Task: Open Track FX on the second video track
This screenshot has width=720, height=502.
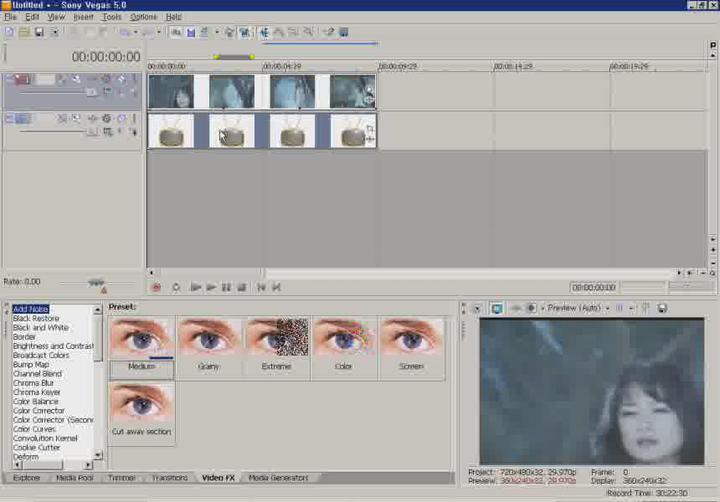Action: point(92,118)
